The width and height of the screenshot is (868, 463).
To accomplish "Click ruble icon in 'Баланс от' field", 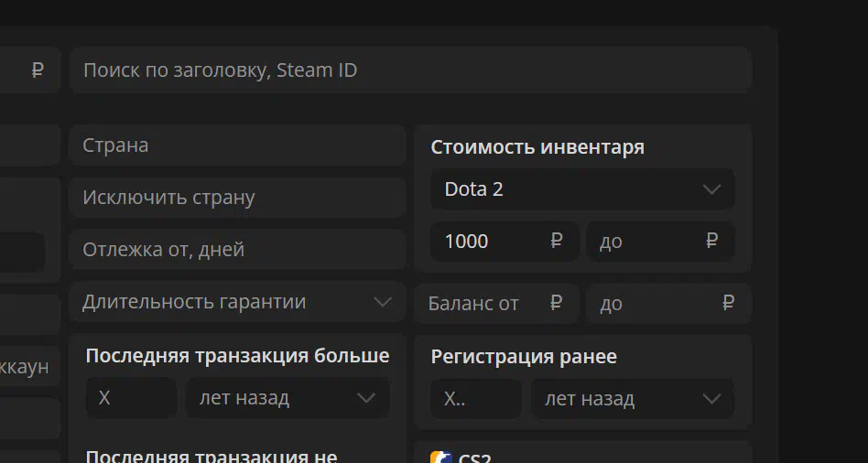I will 557,303.
